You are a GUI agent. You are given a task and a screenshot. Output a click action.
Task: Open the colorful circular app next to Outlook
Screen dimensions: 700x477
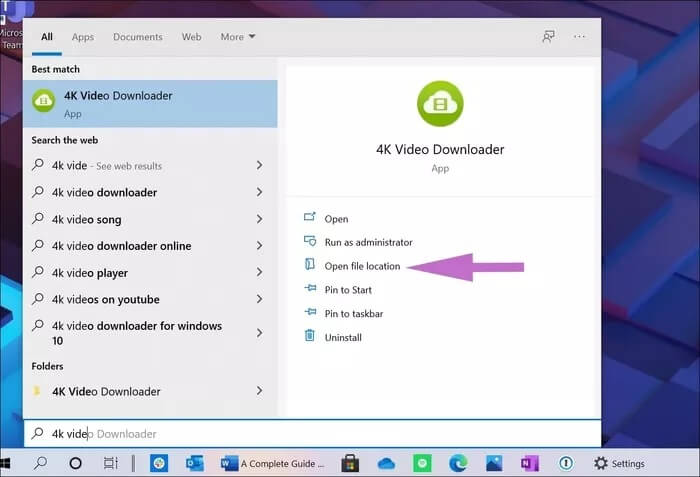pyautogui.click(x=159, y=463)
